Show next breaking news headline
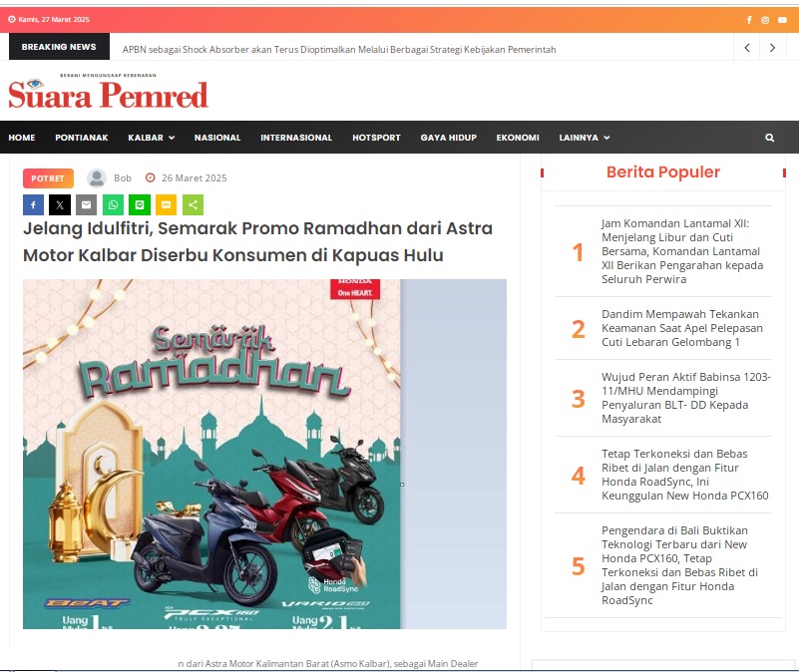This screenshot has height=672, width=799. 772,48
